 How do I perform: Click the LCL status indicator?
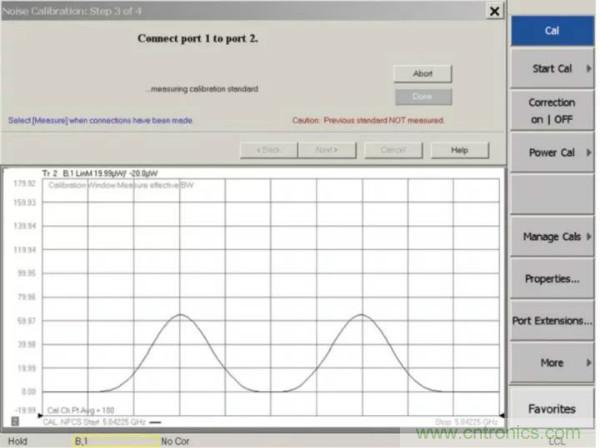pyautogui.click(x=556, y=440)
